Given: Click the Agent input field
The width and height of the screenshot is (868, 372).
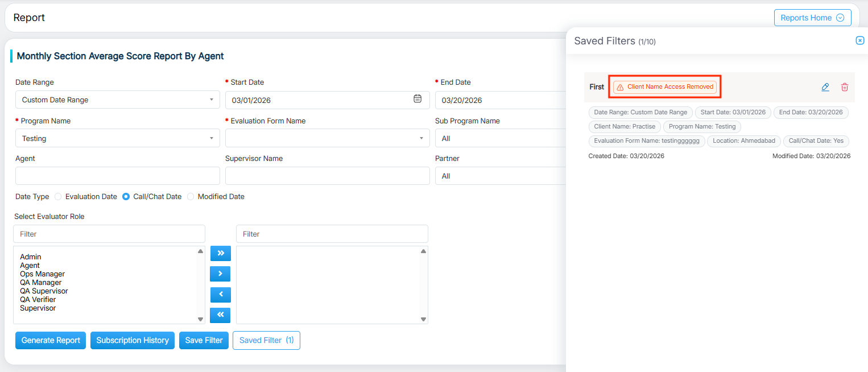Looking at the screenshot, I should click(x=117, y=176).
